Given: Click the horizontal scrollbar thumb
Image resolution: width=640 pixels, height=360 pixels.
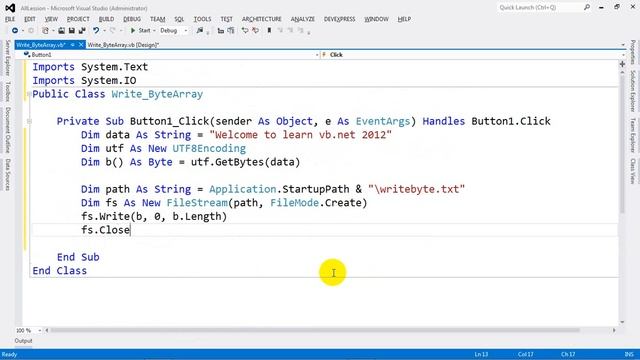Looking at the screenshot, I should 314,330.
